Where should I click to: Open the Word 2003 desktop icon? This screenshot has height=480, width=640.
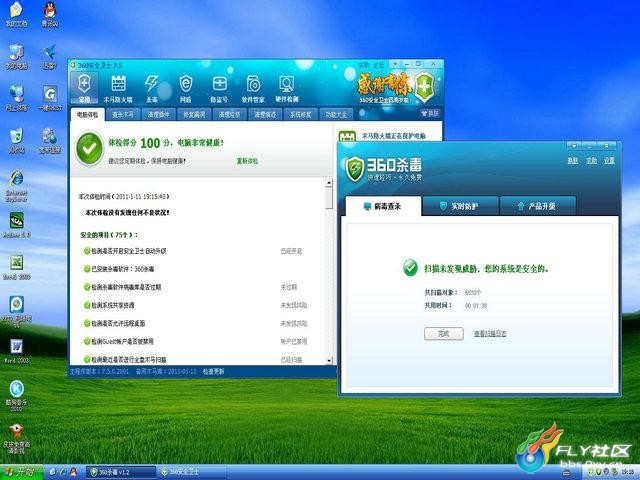[x=16, y=351]
